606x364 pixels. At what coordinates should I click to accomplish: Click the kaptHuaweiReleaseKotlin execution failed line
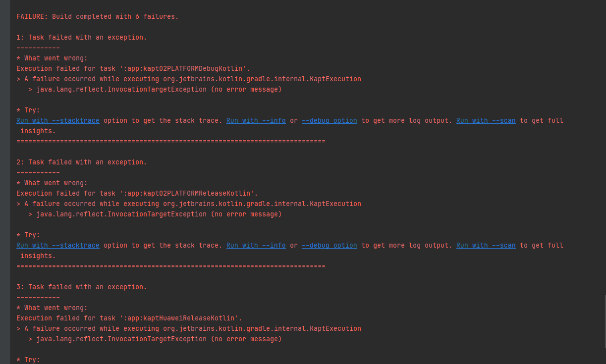click(x=129, y=318)
